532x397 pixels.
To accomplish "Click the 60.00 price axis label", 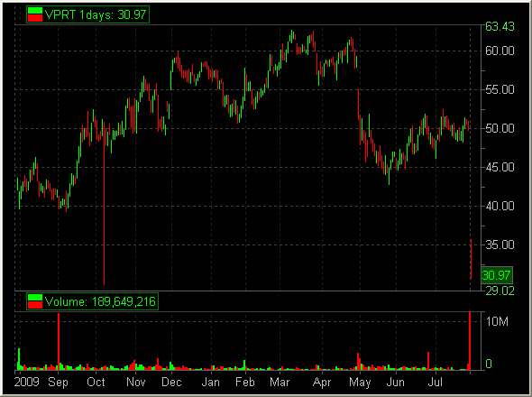I will coord(500,51).
